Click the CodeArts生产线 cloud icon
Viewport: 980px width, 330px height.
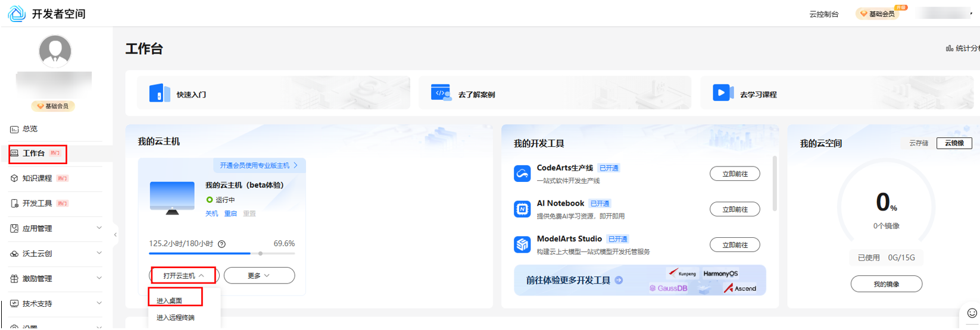coord(522,174)
